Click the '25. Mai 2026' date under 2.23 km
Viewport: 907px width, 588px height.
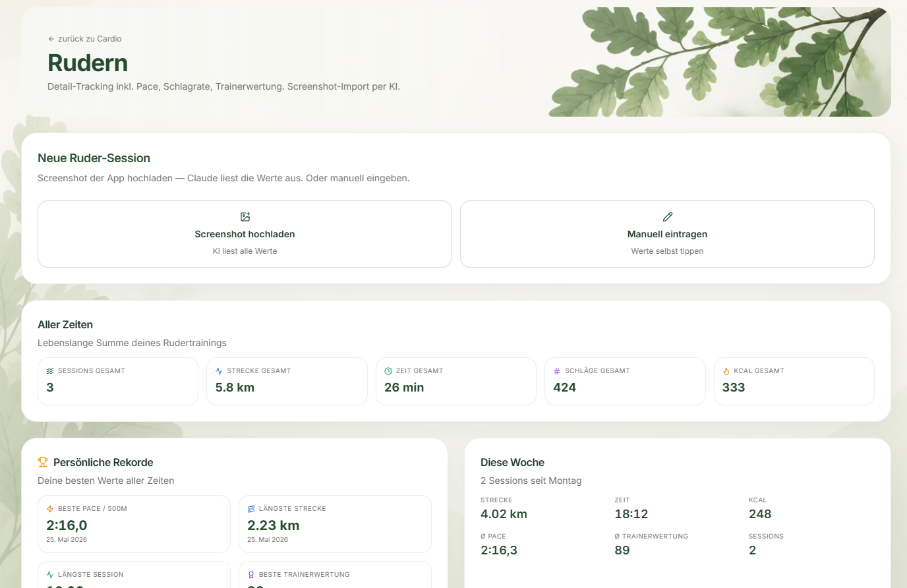click(x=268, y=540)
